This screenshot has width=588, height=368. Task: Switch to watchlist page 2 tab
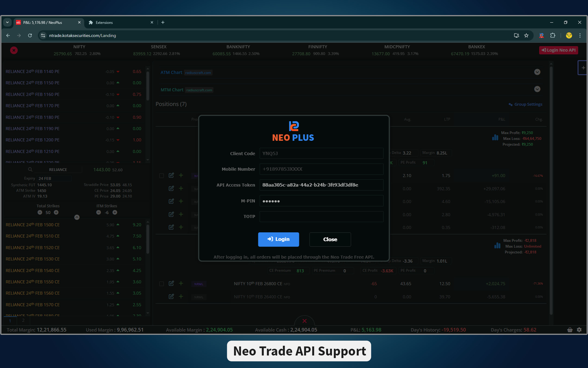click(23, 320)
